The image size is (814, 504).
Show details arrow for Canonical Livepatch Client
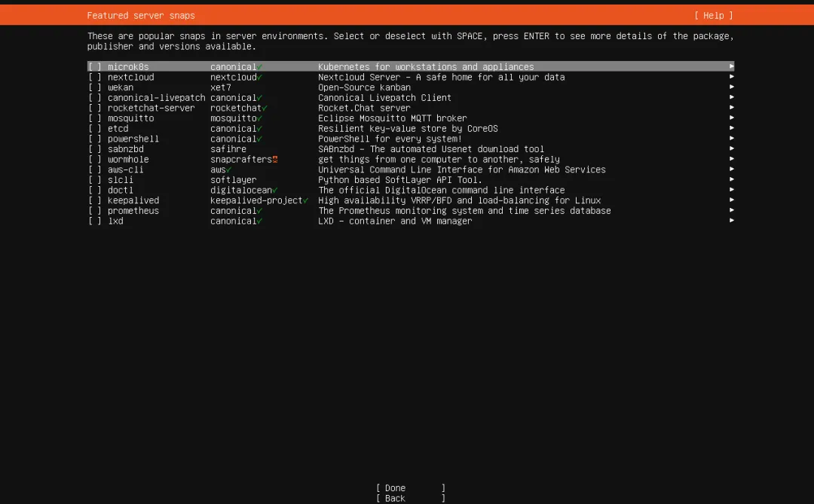(x=731, y=97)
